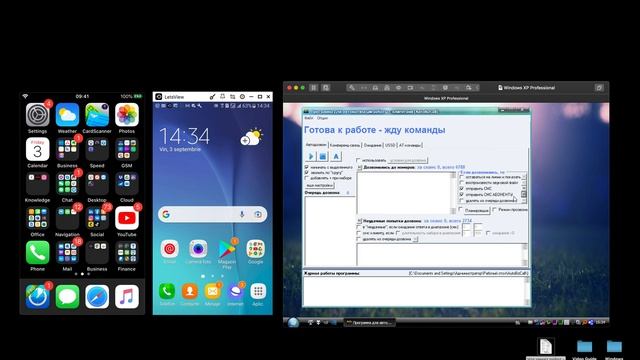Image resolution: width=640 pixels, height=360 pixels.
Task: Click the Play start-dialing button
Action: point(311,156)
